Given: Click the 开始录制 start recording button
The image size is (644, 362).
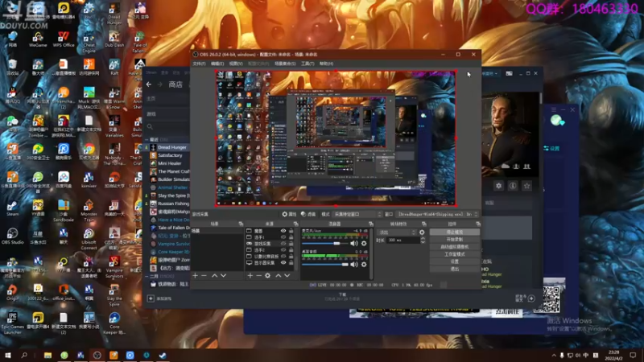Looking at the screenshot, I should (455, 239).
